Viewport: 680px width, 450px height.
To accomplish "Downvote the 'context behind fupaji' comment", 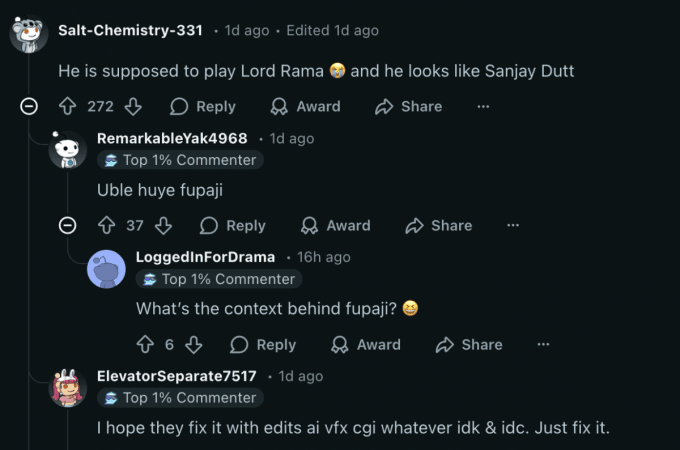I will [x=194, y=344].
